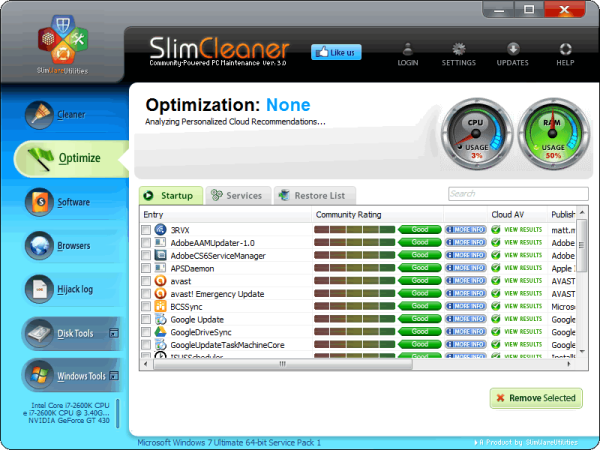Click the avast! Emergency Update icon
Viewport: 600px width, 450px height.
pyautogui.click(x=160, y=293)
